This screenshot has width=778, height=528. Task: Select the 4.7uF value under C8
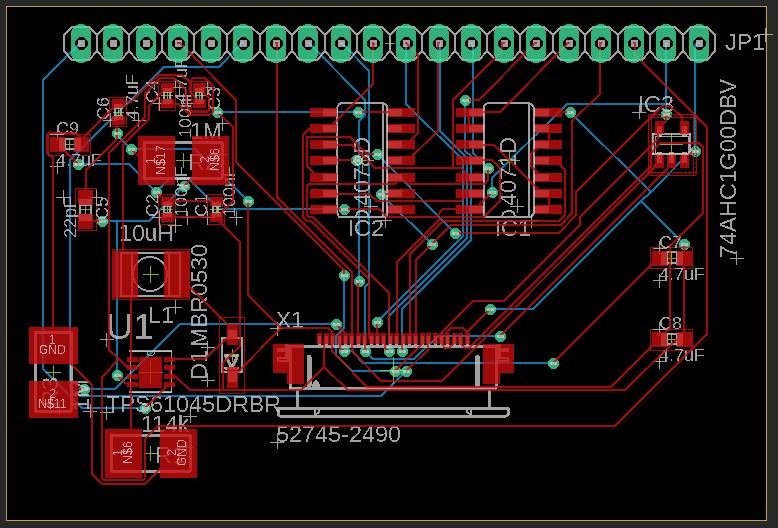683,355
